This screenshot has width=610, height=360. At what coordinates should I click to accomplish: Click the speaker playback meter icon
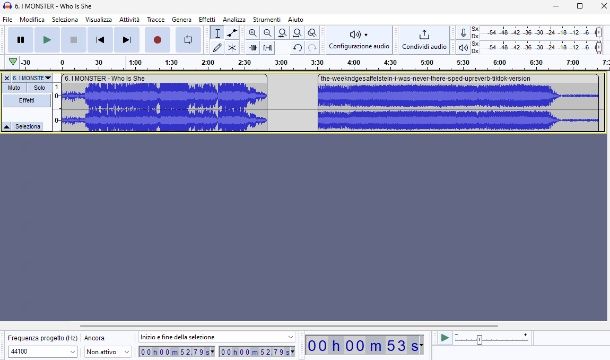click(x=463, y=47)
